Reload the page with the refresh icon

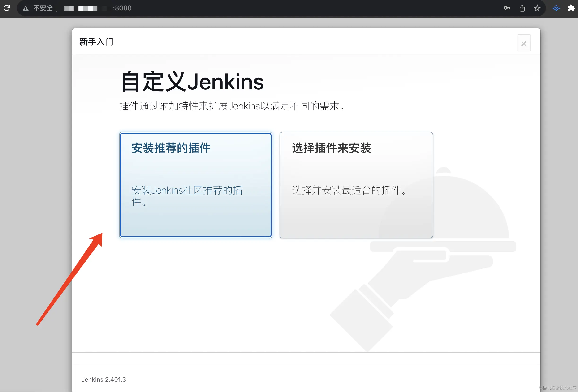(x=7, y=8)
